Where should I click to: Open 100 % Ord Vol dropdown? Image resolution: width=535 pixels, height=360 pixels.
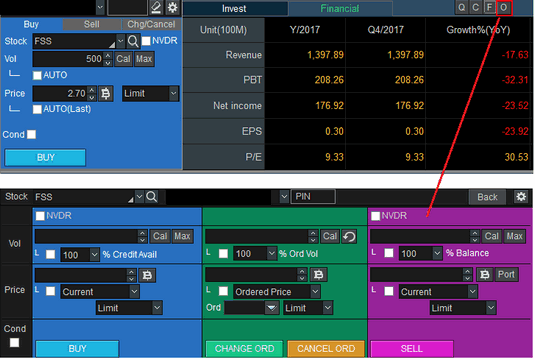coord(271,254)
